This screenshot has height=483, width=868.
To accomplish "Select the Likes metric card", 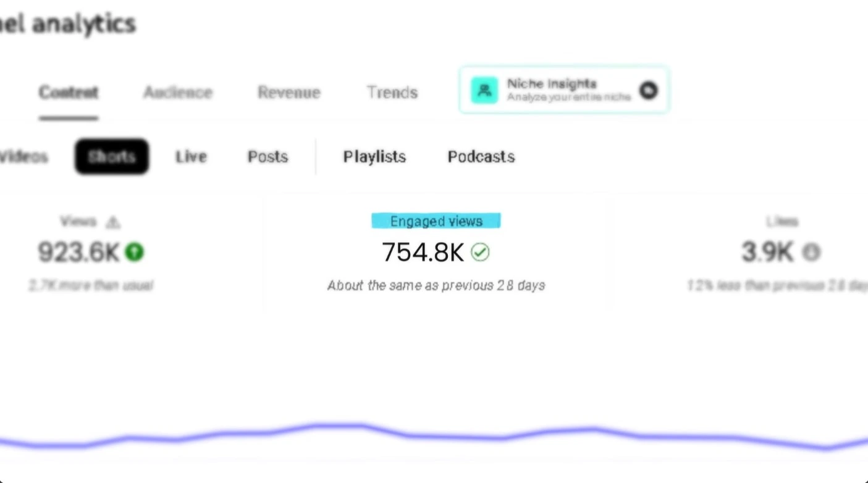I will [x=741, y=253].
